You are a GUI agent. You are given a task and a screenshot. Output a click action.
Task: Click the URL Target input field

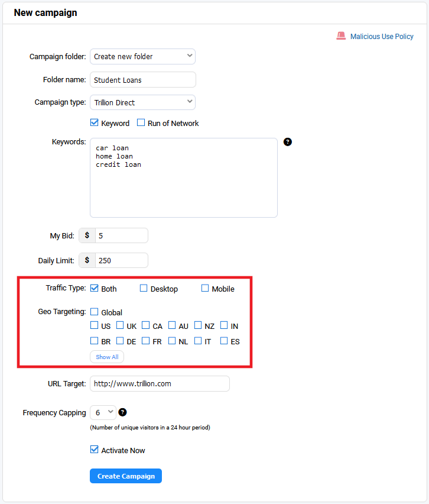160,384
